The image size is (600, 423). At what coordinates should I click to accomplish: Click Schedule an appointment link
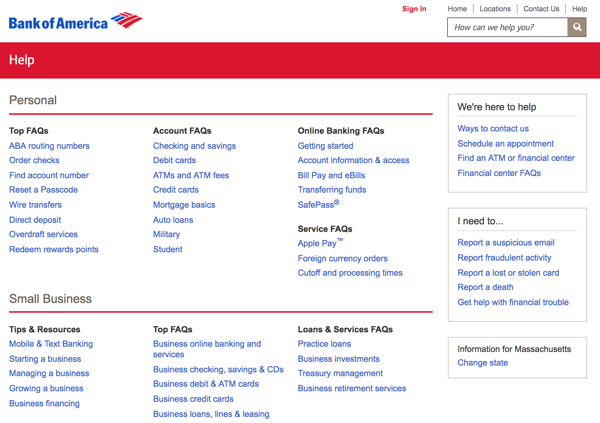click(x=505, y=144)
